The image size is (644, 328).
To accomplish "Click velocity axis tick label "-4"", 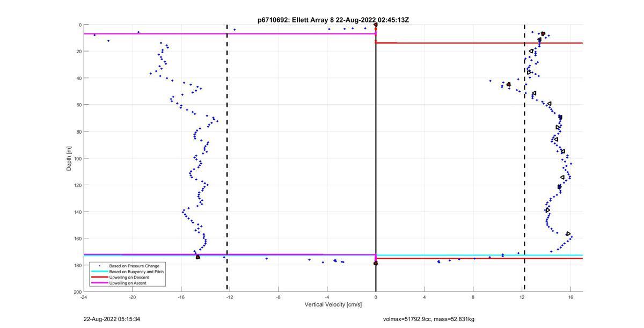I will point(327,297).
